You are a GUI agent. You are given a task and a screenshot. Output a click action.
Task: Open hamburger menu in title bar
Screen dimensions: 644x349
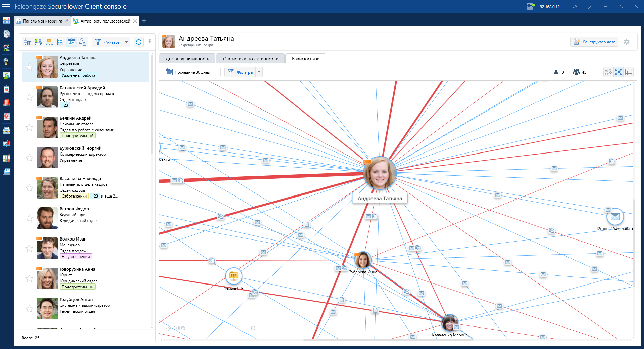click(x=6, y=7)
